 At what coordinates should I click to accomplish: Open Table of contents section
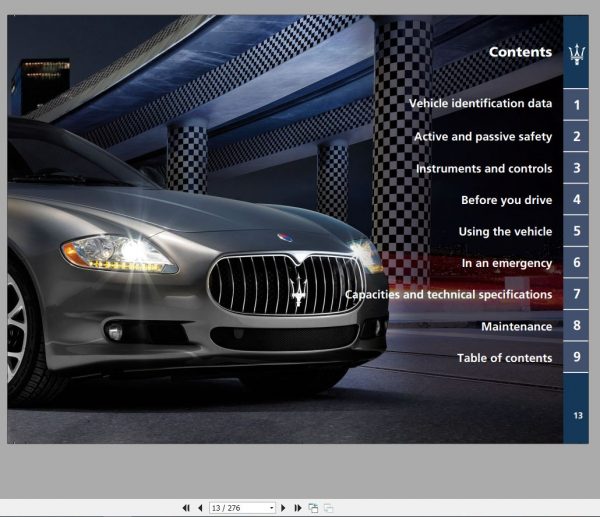click(x=505, y=358)
